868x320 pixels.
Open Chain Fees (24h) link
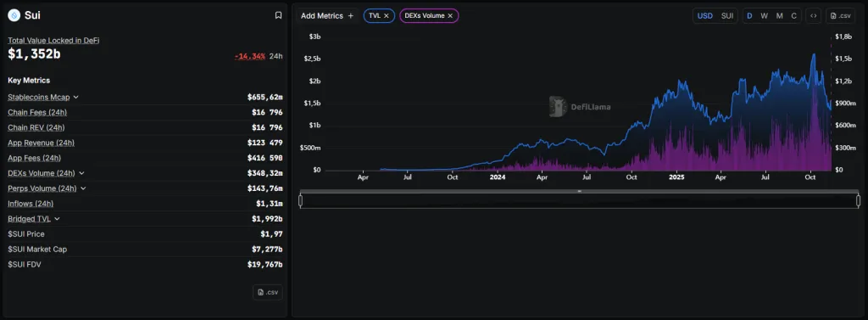(x=37, y=113)
